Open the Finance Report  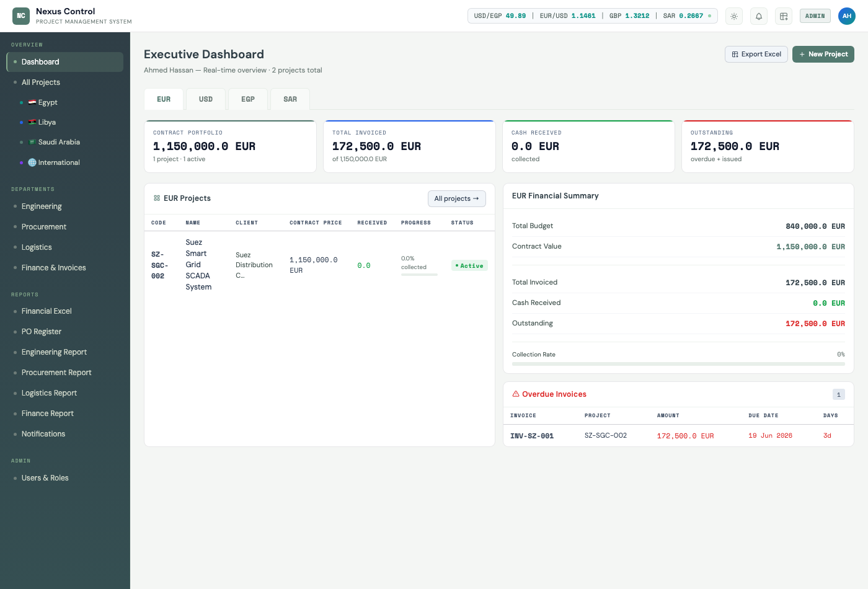pyautogui.click(x=64, y=414)
